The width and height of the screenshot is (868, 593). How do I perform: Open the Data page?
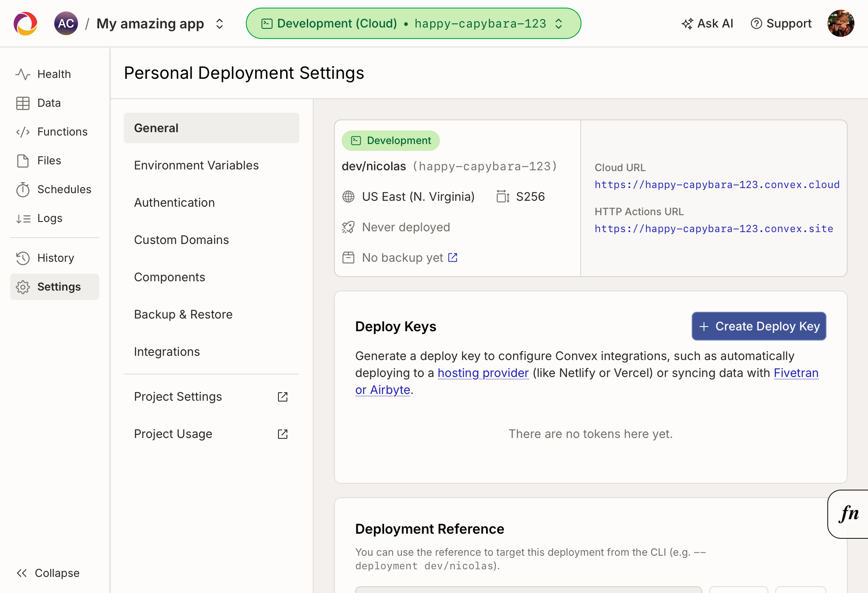(55, 103)
